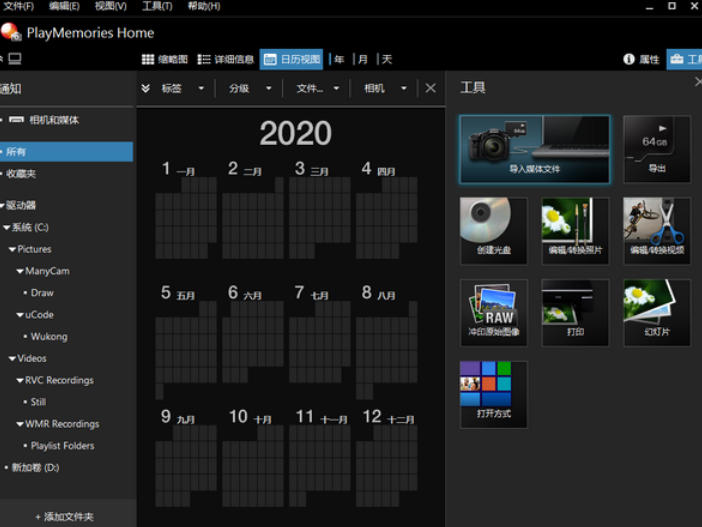Viewport: 702px width, 527px height.
Task: Open the Camera (相机) filter dropdown
Action: [384, 88]
